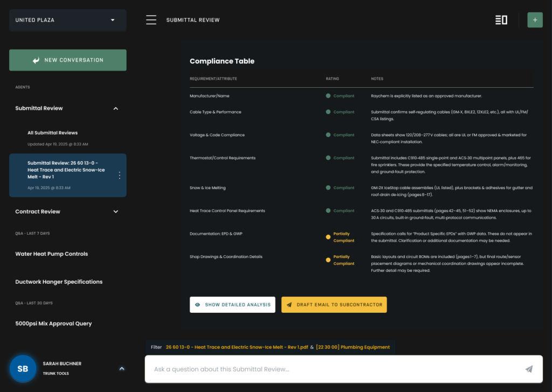Screen dimensions: 552x392
Task: Focus the ask a question input field
Action: (334, 369)
